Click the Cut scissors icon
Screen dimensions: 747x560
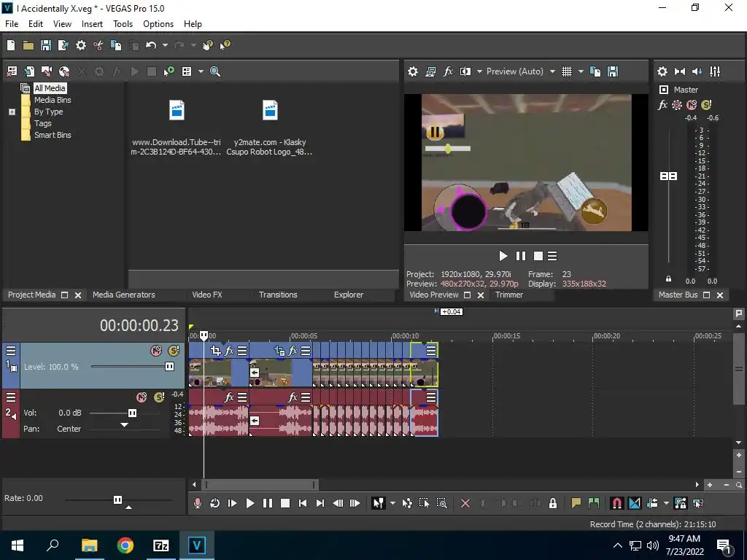click(x=98, y=45)
